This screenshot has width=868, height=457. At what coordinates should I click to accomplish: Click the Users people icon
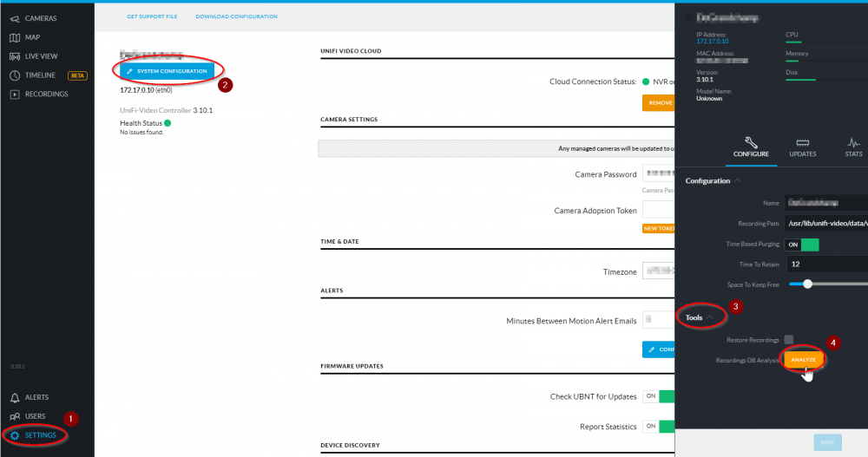(x=15, y=416)
